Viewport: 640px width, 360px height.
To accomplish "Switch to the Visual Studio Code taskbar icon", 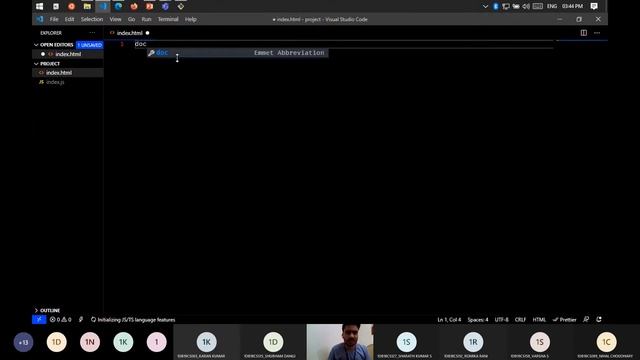I will 103,6.
